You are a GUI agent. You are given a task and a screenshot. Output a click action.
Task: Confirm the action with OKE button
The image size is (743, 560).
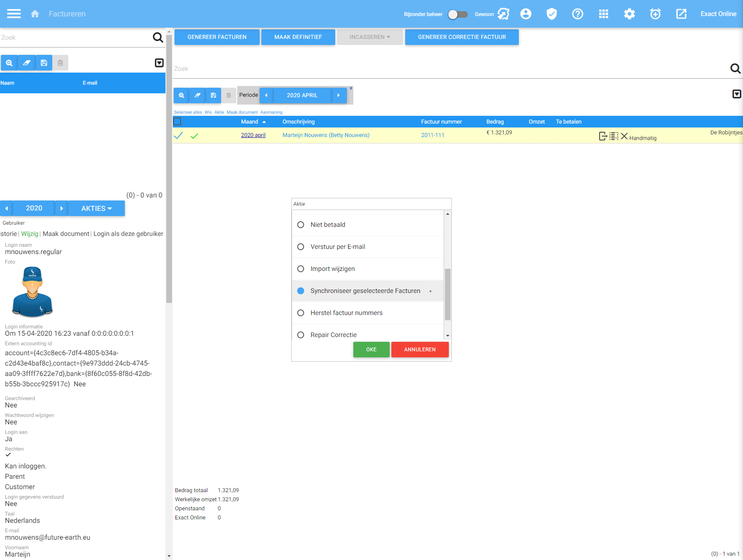click(371, 350)
